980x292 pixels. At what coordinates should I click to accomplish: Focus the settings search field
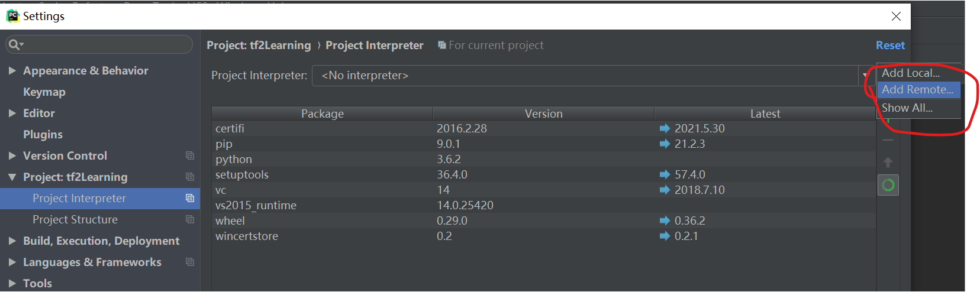pos(99,44)
